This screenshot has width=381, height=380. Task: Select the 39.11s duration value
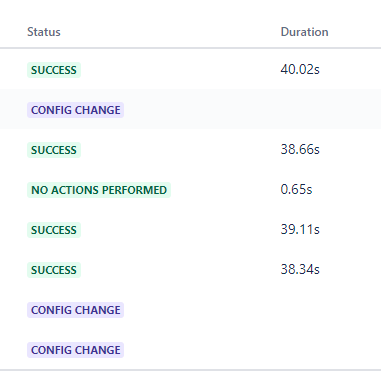pyautogui.click(x=300, y=229)
